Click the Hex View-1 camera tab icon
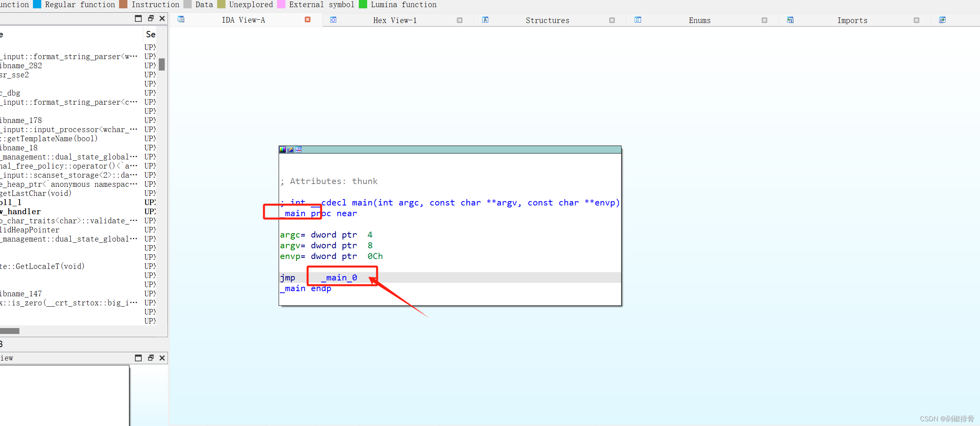The height and width of the screenshot is (426, 980). tap(333, 20)
